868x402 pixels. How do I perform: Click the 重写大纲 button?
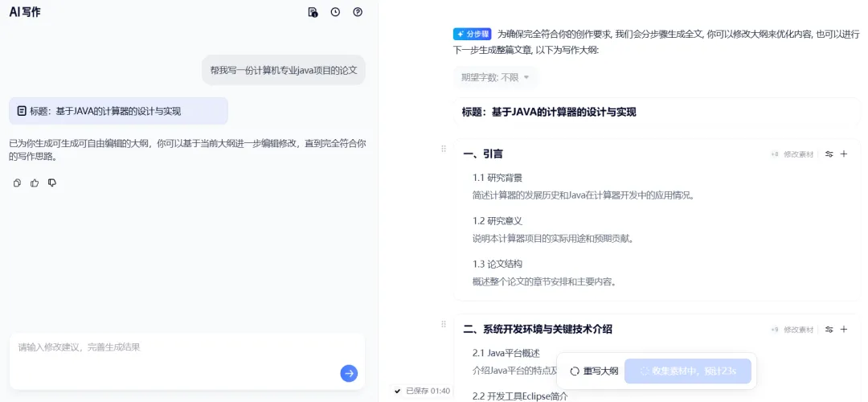pyautogui.click(x=595, y=371)
